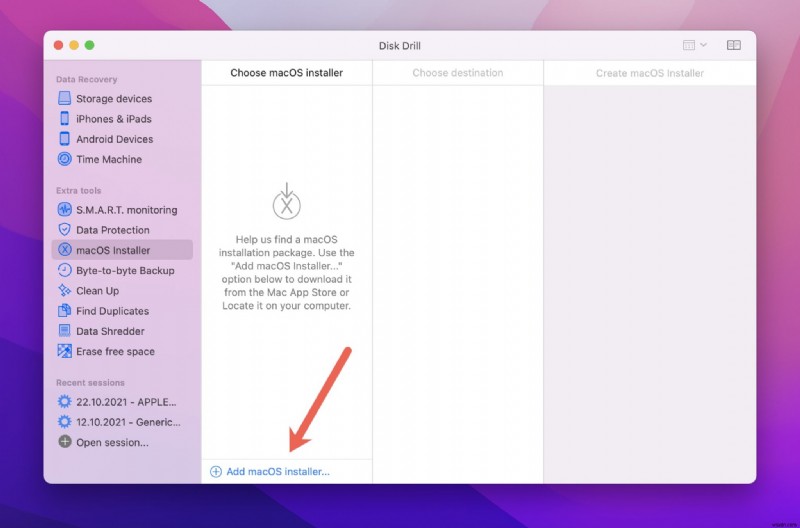Maximize the Disk Drill window
This screenshot has width=800, height=528.
(x=89, y=45)
